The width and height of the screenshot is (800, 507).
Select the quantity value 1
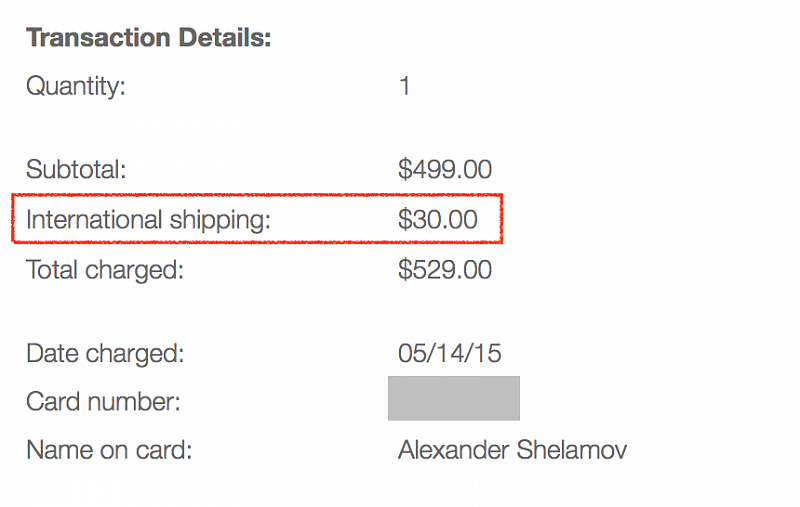(x=404, y=87)
